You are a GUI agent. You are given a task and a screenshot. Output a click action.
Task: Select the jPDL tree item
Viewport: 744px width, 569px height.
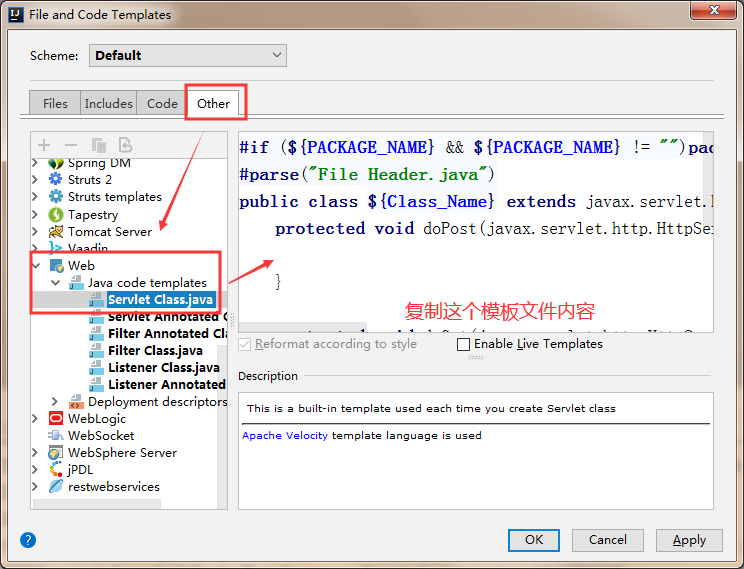[81, 470]
